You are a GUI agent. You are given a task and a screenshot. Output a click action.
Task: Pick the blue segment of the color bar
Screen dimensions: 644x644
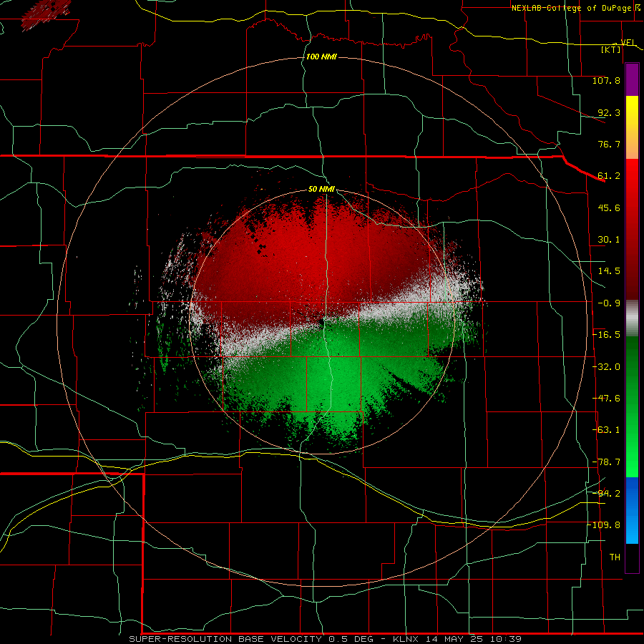tap(632, 510)
